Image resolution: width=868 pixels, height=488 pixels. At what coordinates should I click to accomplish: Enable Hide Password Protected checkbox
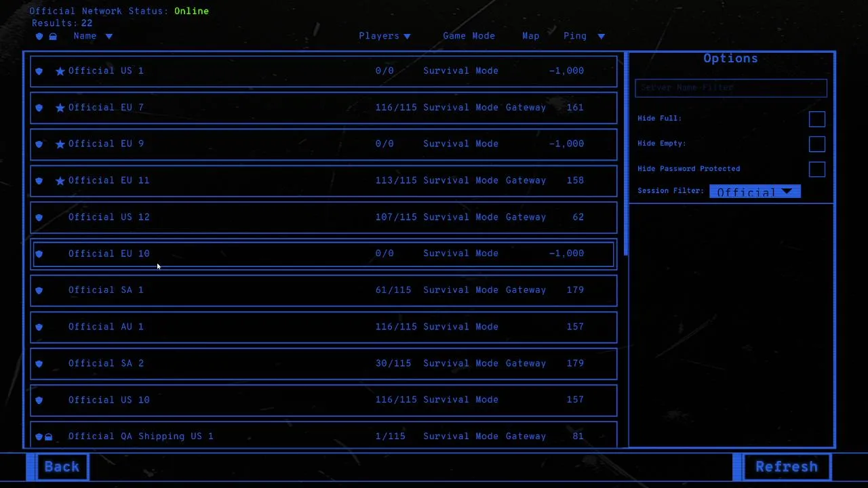click(817, 169)
